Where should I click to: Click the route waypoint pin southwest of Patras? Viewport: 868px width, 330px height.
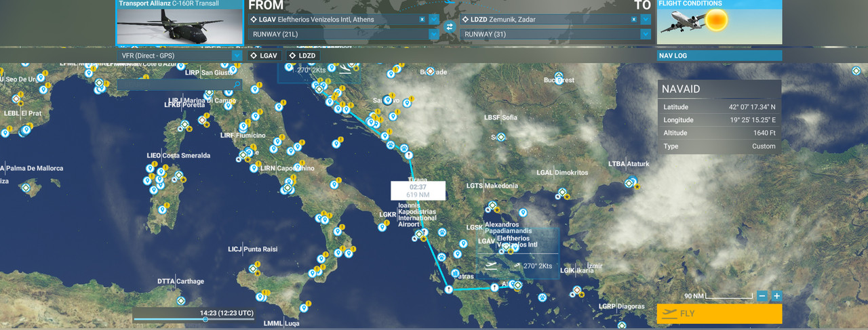(x=448, y=289)
